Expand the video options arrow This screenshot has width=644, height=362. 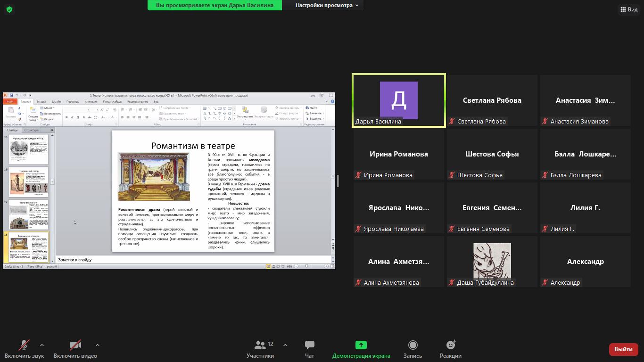98,345
